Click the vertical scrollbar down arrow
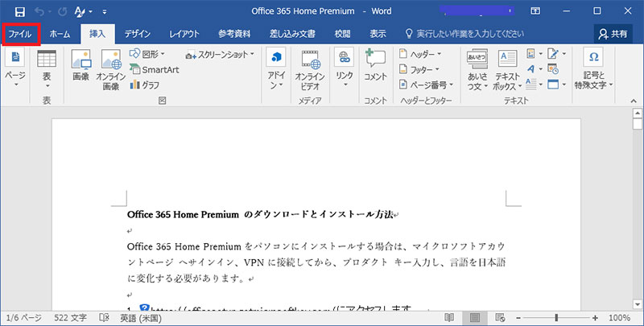Screen dimensions: 644x326 (x=638, y=304)
